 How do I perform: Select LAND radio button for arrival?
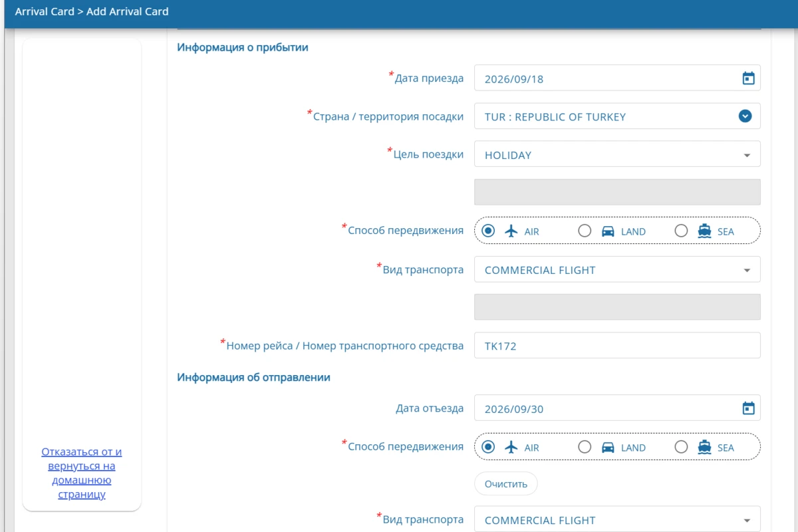(x=585, y=231)
